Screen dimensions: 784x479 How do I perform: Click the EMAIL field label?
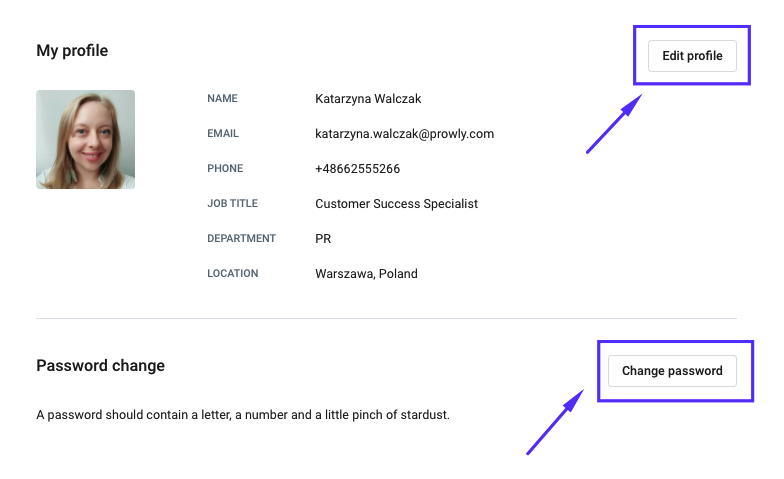click(x=223, y=134)
